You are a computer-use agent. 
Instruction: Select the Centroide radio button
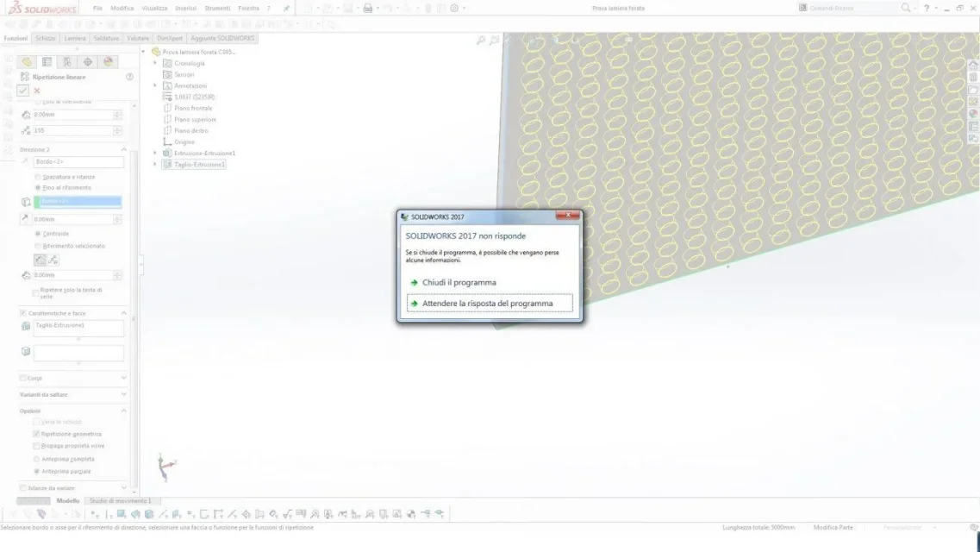coord(38,234)
